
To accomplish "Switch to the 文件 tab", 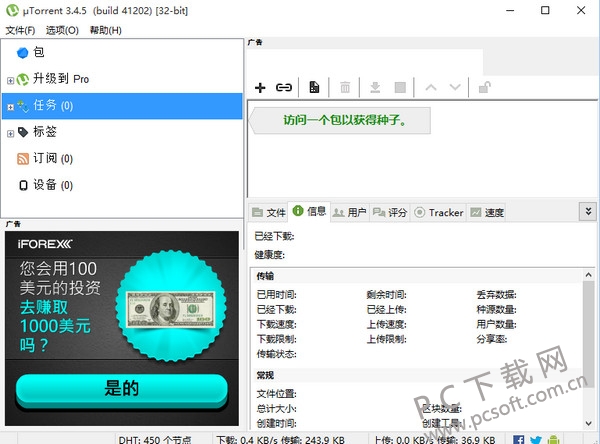I will [x=269, y=212].
